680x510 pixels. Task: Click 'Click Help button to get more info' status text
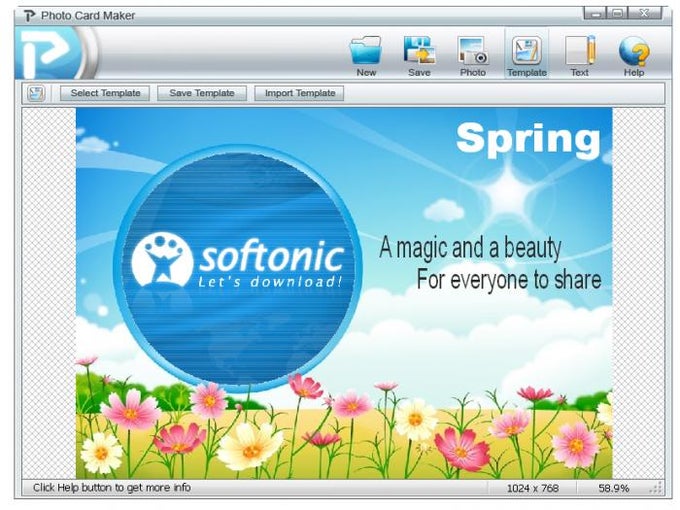point(112,487)
